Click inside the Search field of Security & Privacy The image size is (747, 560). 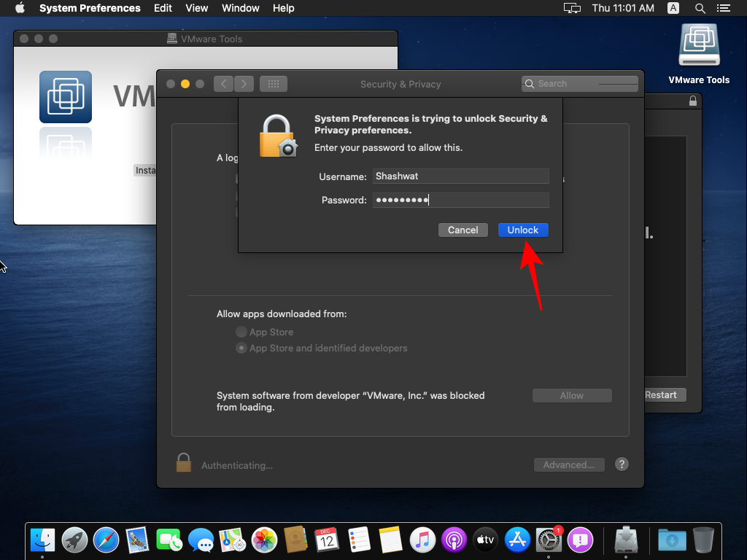pyautogui.click(x=580, y=83)
